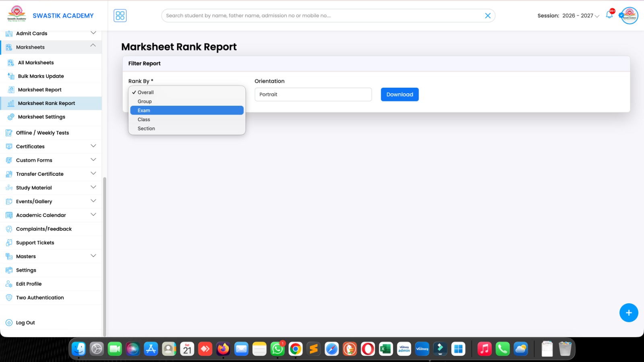Change the Session 2026 - 2027 selector
644x362 pixels.
[x=580, y=16]
